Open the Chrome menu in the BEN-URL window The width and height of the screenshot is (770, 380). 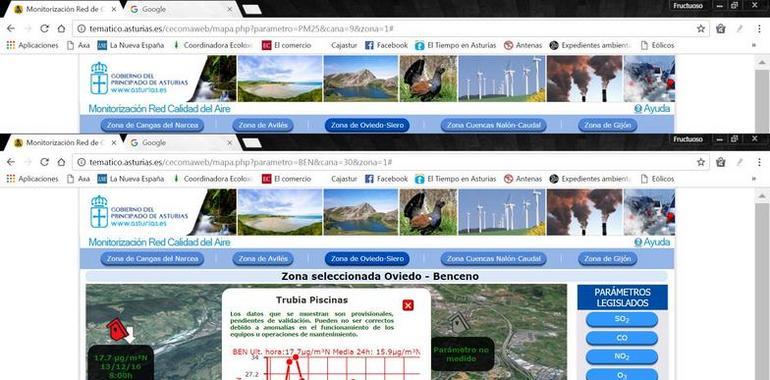point(759,162)
